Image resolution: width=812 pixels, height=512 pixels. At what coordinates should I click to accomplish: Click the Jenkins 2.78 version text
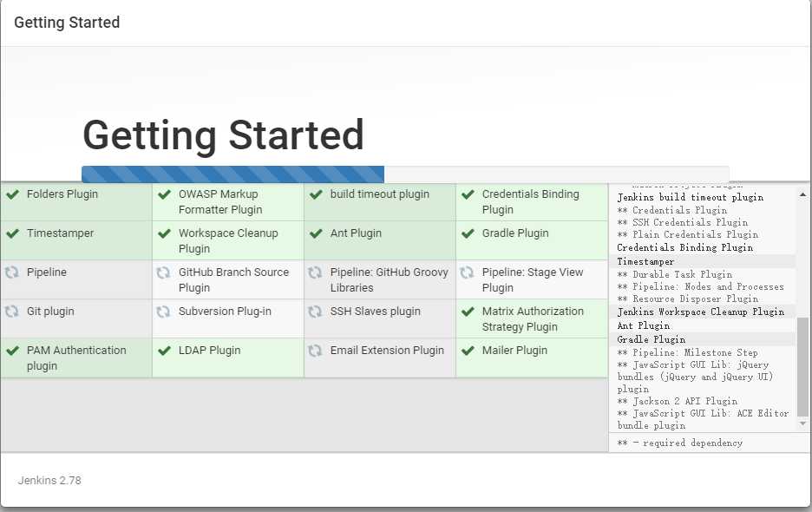click(x=49, y=481)
